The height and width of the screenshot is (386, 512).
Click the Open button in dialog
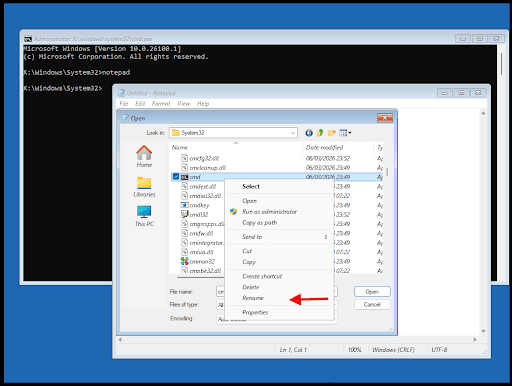point(372,292)
